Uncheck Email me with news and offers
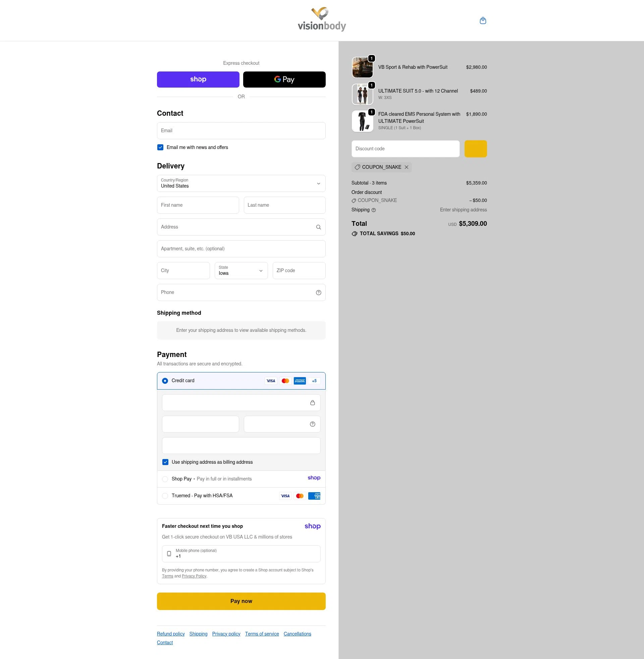This screenshot has height=659, width=644. (x=160, y=147)
